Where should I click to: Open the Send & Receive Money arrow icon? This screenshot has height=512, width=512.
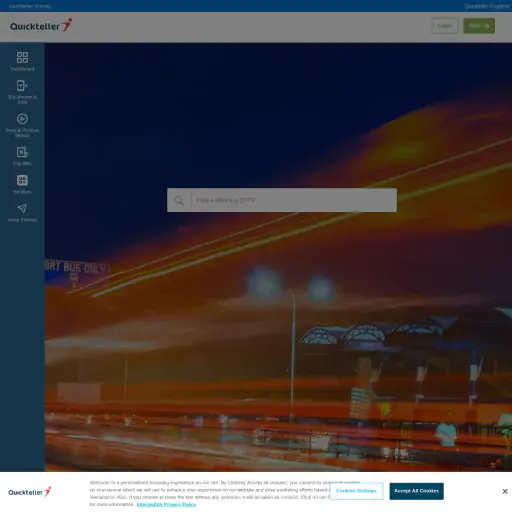[22, 119]
